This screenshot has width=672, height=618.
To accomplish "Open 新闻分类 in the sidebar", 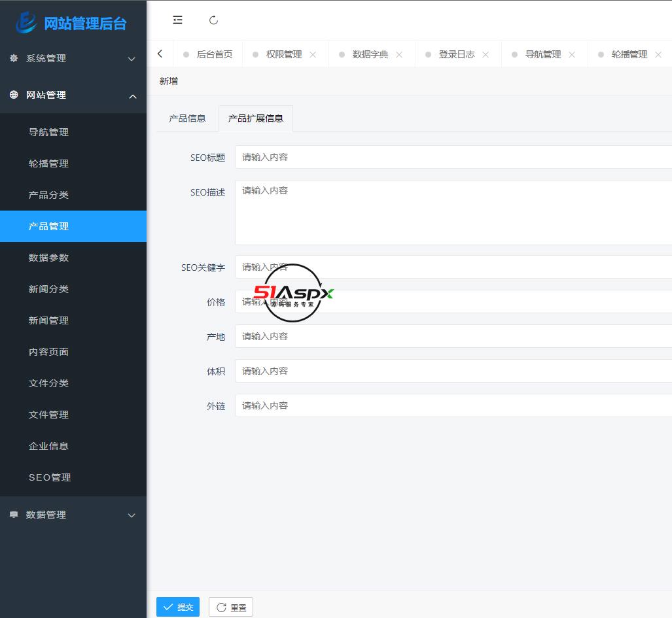I will point(73,289).
